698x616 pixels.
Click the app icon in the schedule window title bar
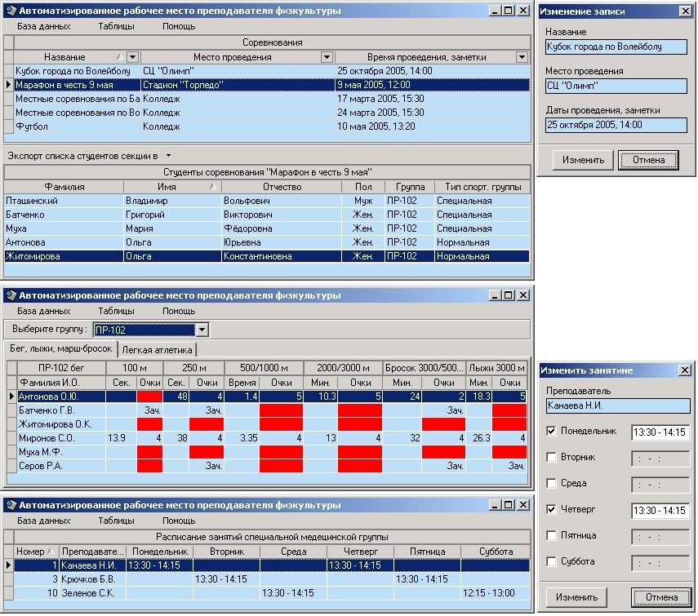(11, 505)
